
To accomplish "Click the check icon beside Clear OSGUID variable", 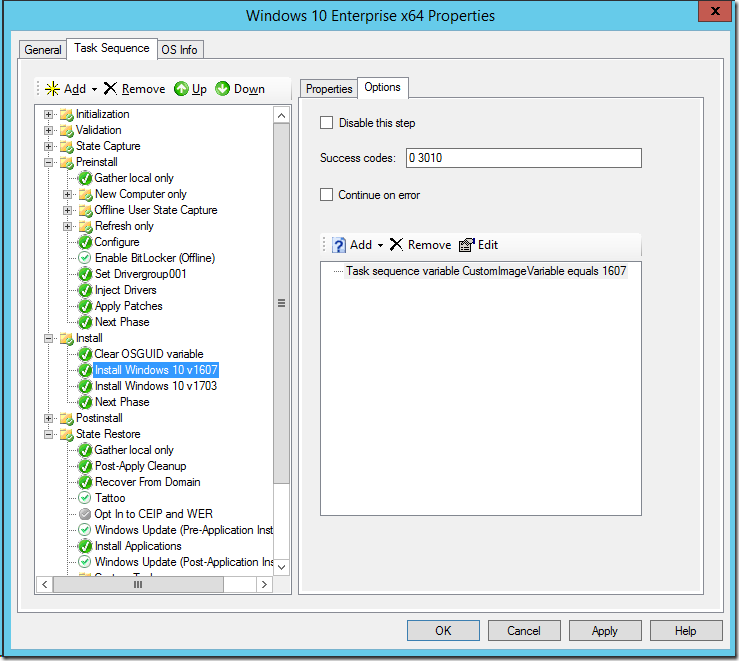I will [85, 354].
